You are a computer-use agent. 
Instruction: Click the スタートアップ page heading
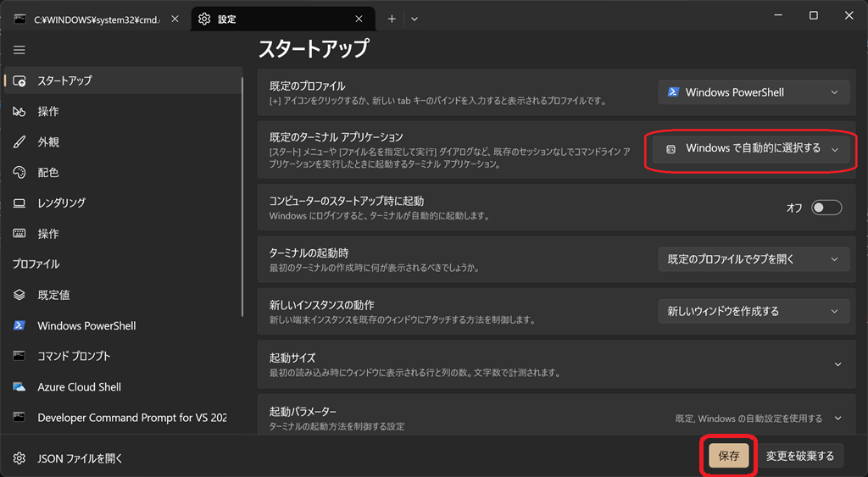[314, 49]
